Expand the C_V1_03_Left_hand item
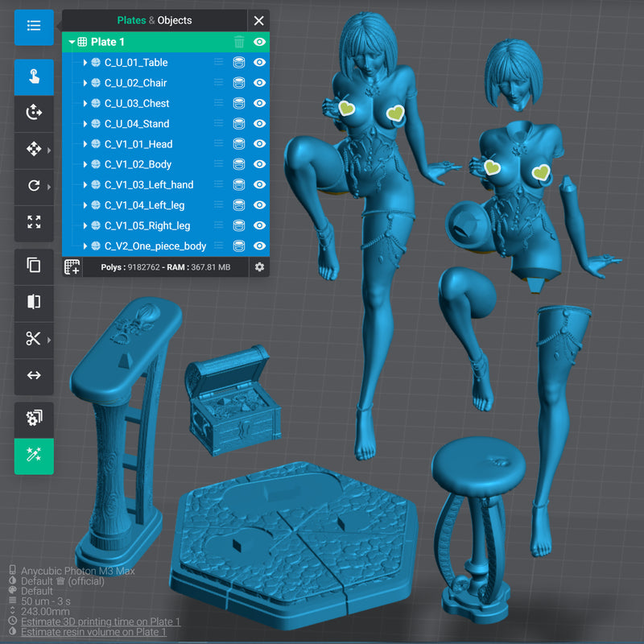The width and height of the screenshot is (644, 644). click(85, 185)
